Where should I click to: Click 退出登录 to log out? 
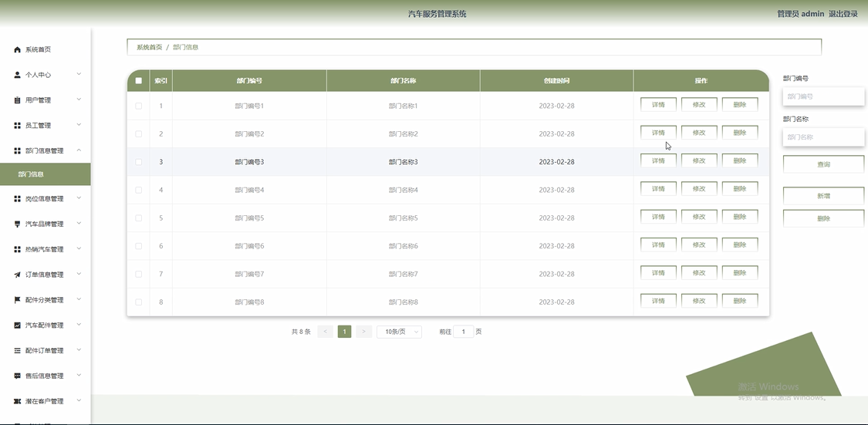pos(843,14)
